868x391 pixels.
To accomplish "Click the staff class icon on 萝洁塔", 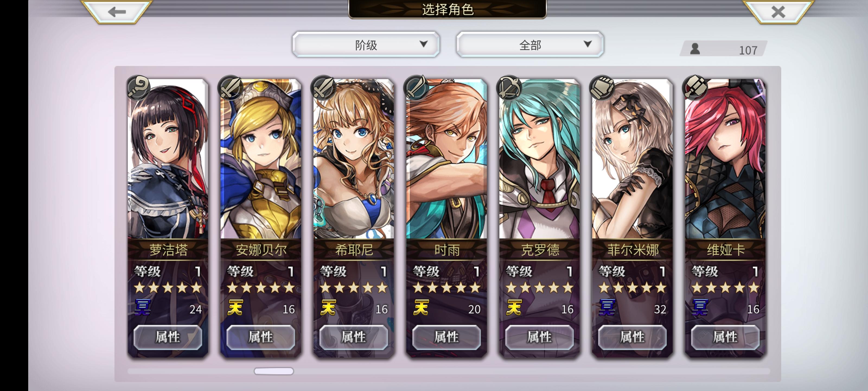I will (139, 88).
